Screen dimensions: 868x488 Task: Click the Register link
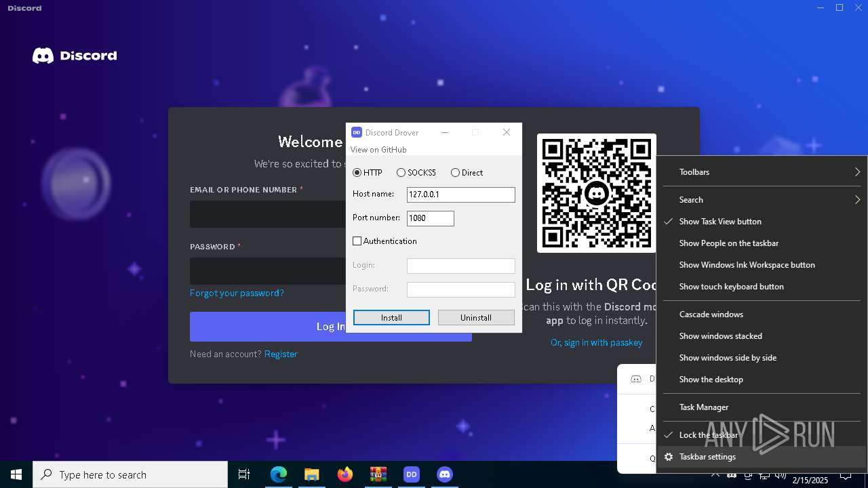(x=281, y=354)
